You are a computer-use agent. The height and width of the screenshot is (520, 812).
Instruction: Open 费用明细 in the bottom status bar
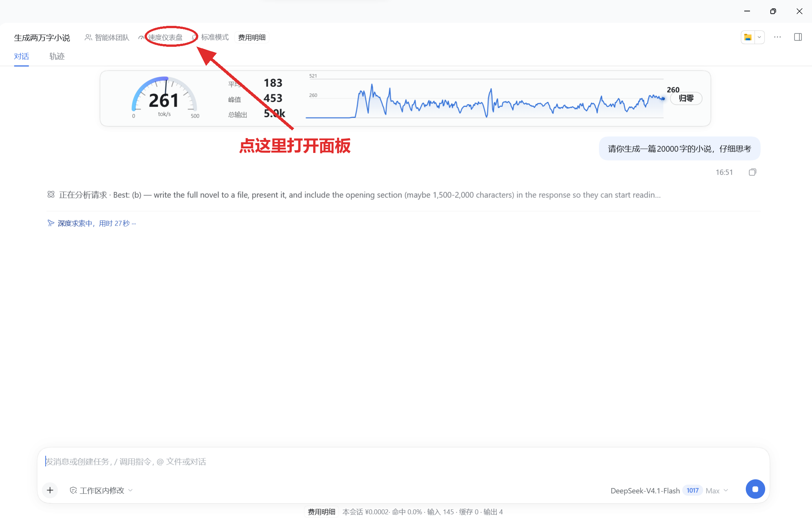point(321,512)
